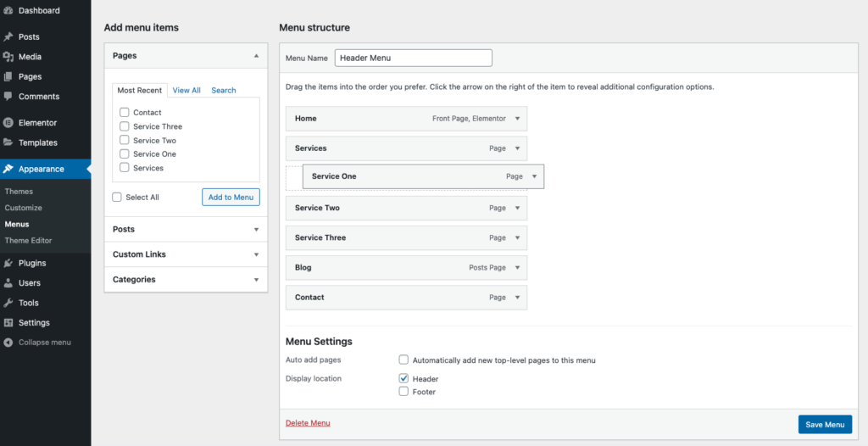This screenshot has width=868, height=446.
Task: Expand the Home menu item options arrow
Action: point(518,119)
